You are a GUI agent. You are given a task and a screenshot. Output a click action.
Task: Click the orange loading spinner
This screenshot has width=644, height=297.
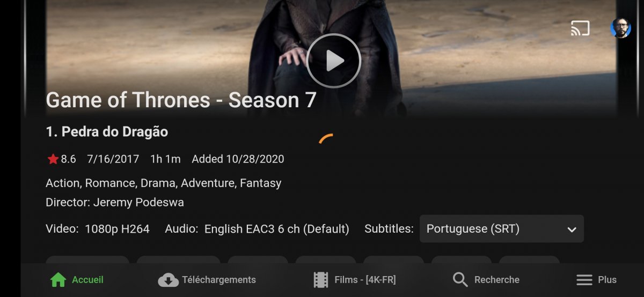[326, 139]
